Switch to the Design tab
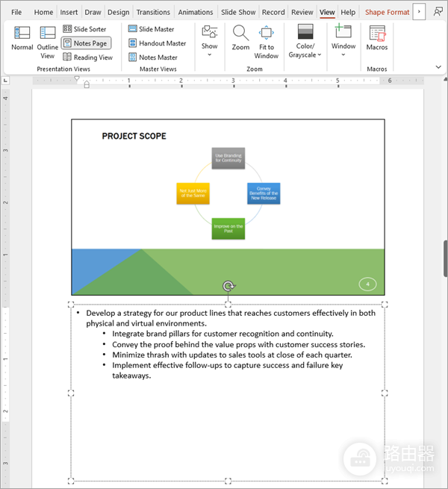 (118, 12)
